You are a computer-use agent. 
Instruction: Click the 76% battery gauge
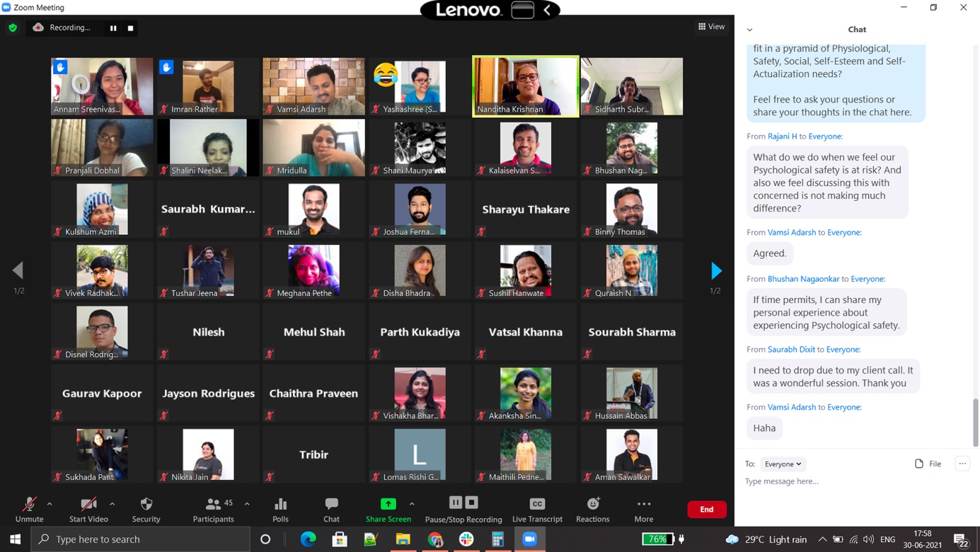pos(657,539)
